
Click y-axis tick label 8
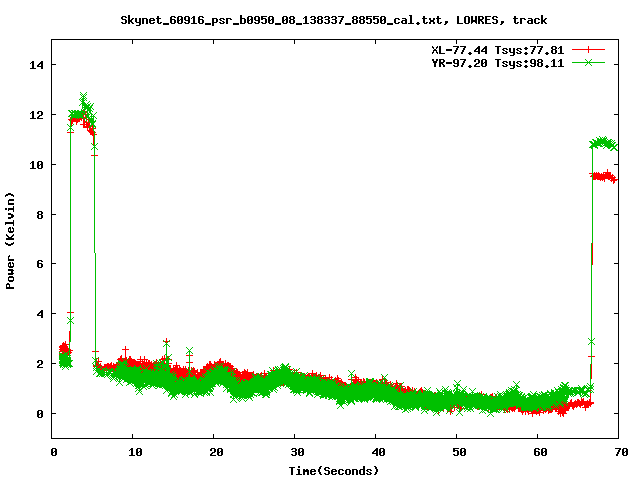click(40, 214)
